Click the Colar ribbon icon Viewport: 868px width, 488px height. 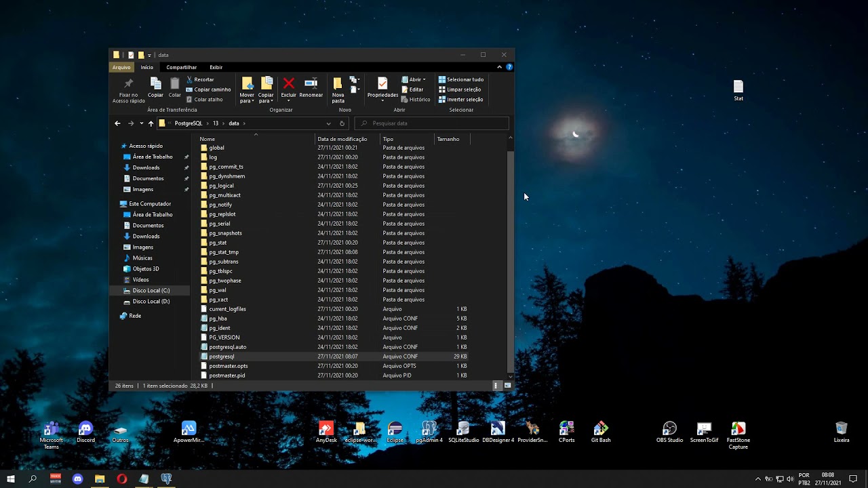(175, 83)
